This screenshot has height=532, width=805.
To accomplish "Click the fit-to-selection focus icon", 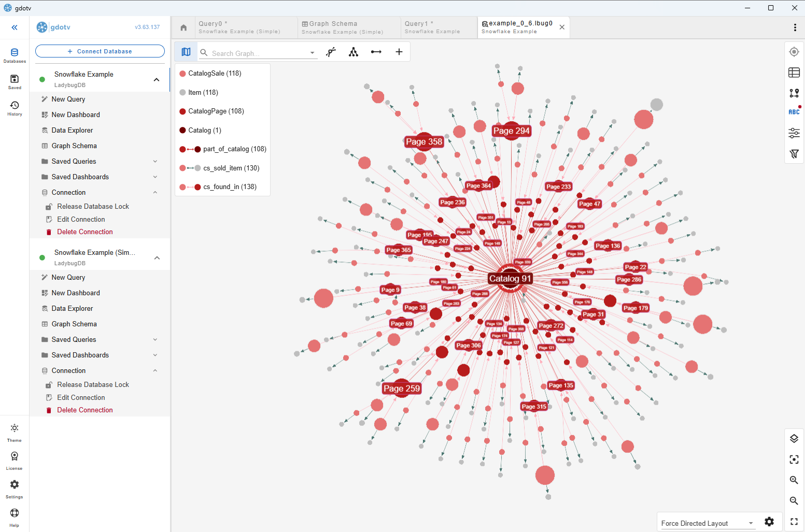I will [x=794, y=459].
